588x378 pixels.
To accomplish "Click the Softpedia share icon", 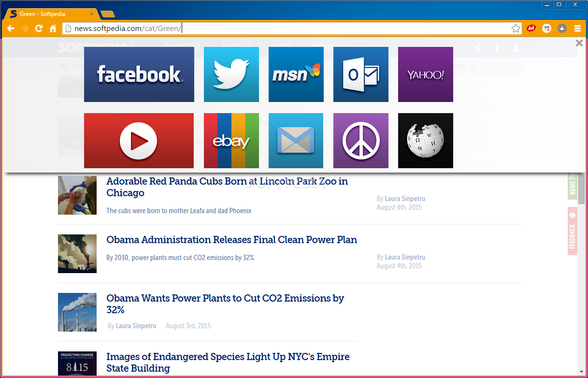I will [x=477, y=47].
